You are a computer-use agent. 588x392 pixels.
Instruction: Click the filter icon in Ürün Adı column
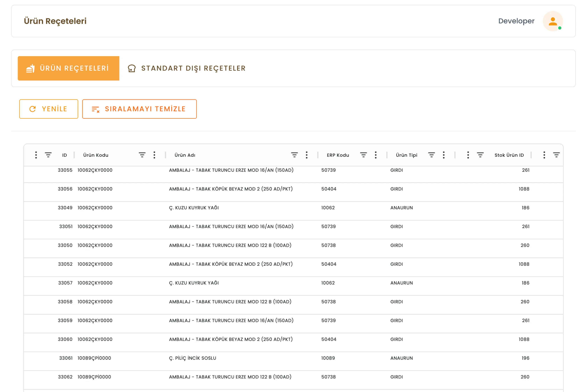[294, 155]
